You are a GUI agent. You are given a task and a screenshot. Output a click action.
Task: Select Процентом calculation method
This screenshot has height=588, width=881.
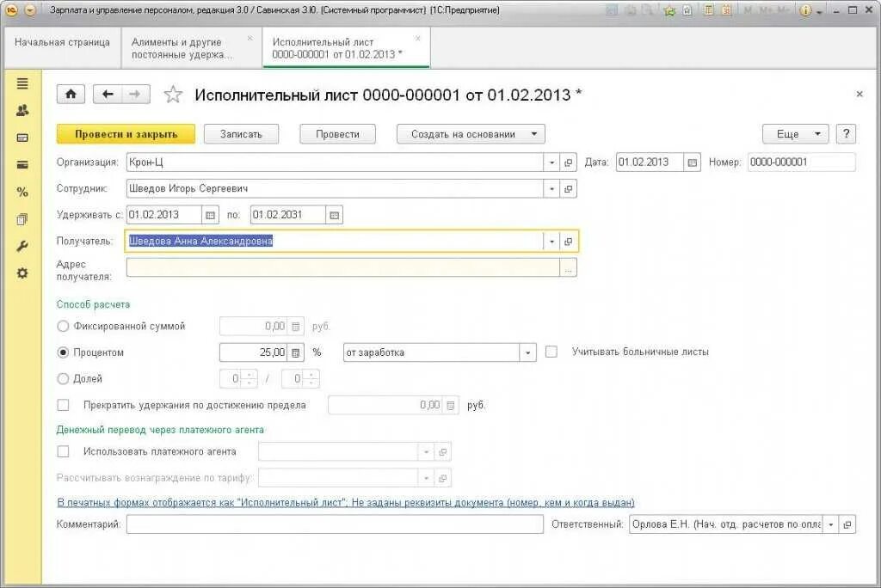pyautogui.click(x=63, y=352)
